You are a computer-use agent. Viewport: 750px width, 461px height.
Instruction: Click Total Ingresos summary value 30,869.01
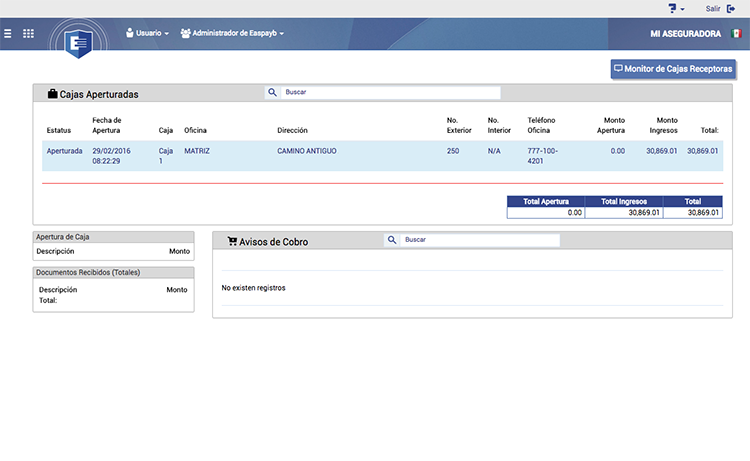point(644,212)
